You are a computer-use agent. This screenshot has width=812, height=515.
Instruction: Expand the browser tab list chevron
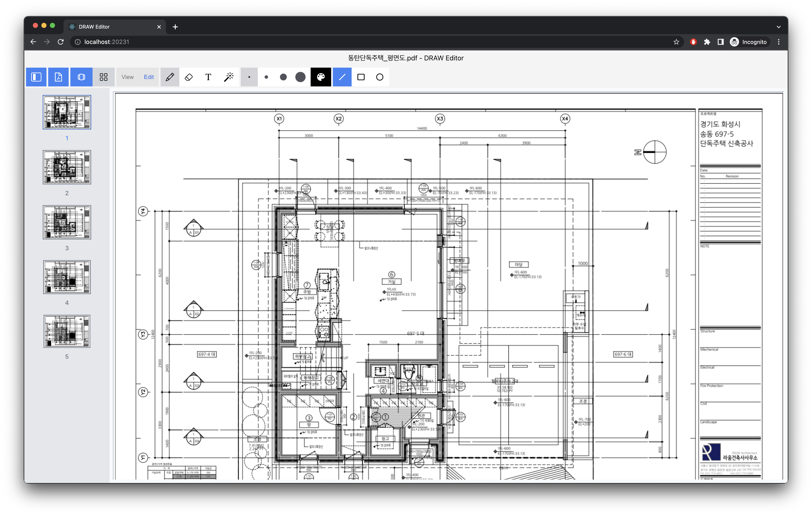(778, 27)
